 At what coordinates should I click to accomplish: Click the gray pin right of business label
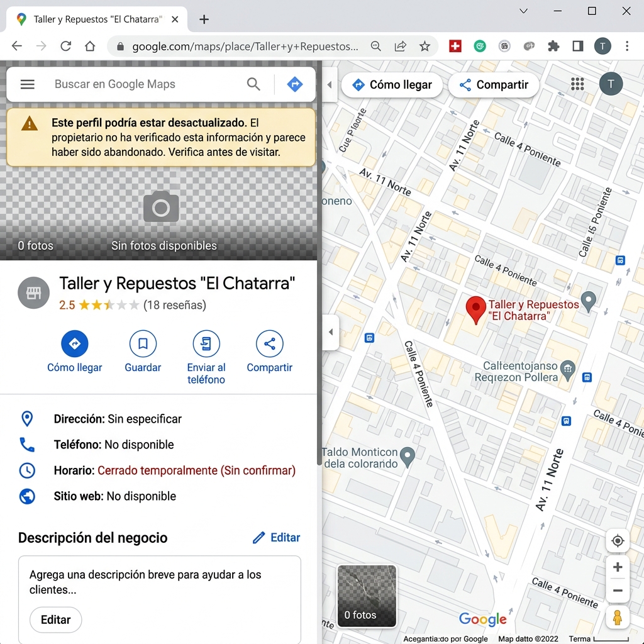(x=589, y=301)
